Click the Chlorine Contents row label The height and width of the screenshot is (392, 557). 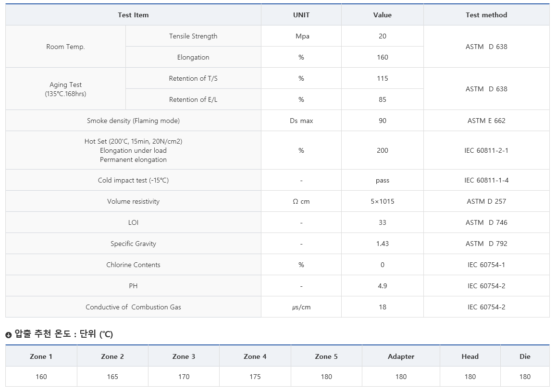point(133,265)
